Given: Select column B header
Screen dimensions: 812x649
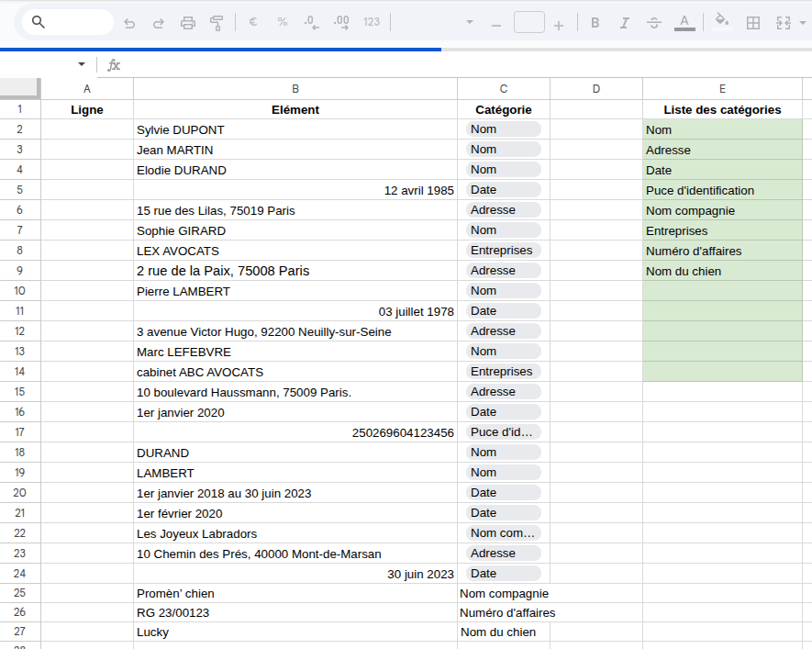Looking at the screenshot, I should pyautogui.click(x=295, y=89).
